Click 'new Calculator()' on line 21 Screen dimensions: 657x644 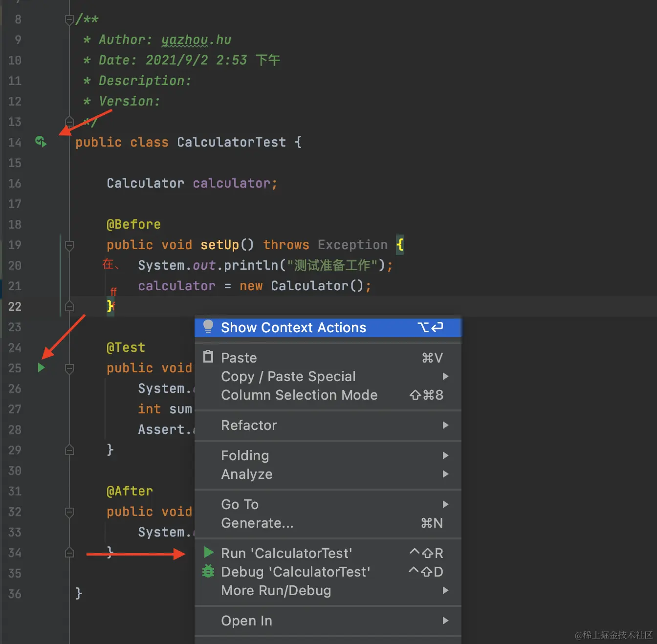[x=301, y=286]
